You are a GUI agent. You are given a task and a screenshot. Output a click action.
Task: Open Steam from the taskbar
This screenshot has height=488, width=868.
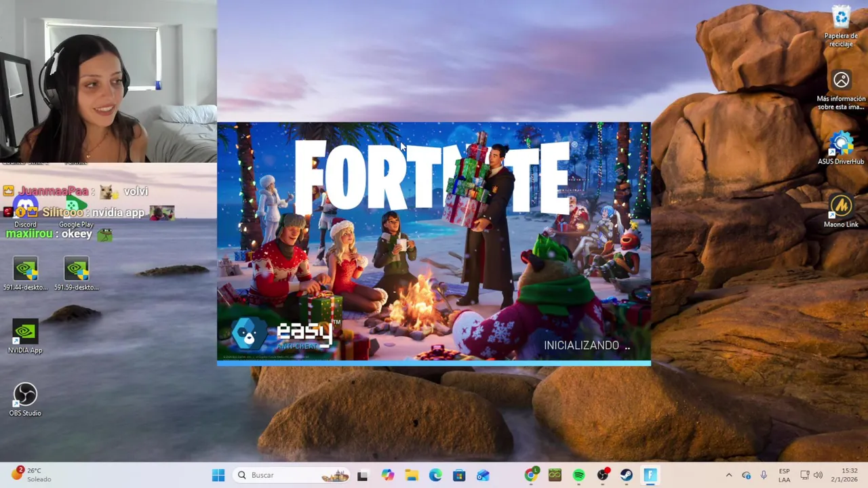626,475
